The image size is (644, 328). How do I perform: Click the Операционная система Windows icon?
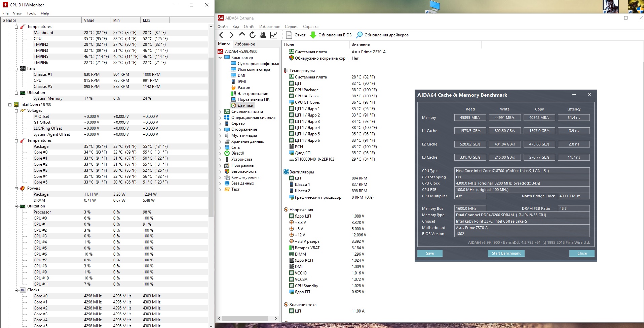click(x=227, y=118)
